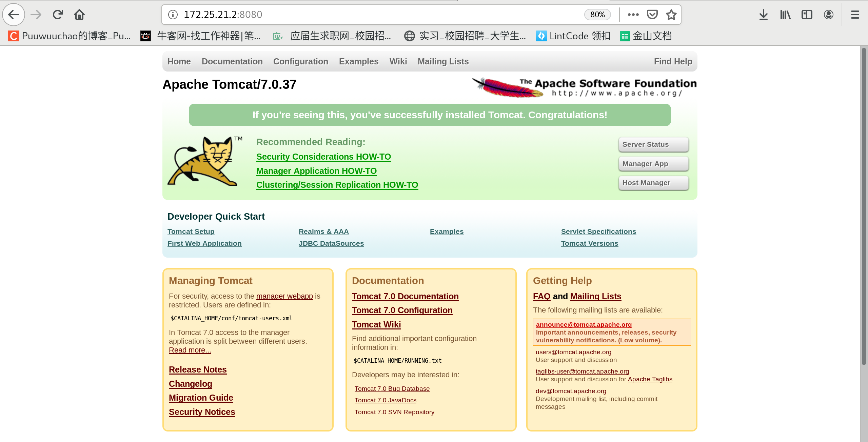
Task: Open the 金山文档 bookmark
Action: coord(646,36)
